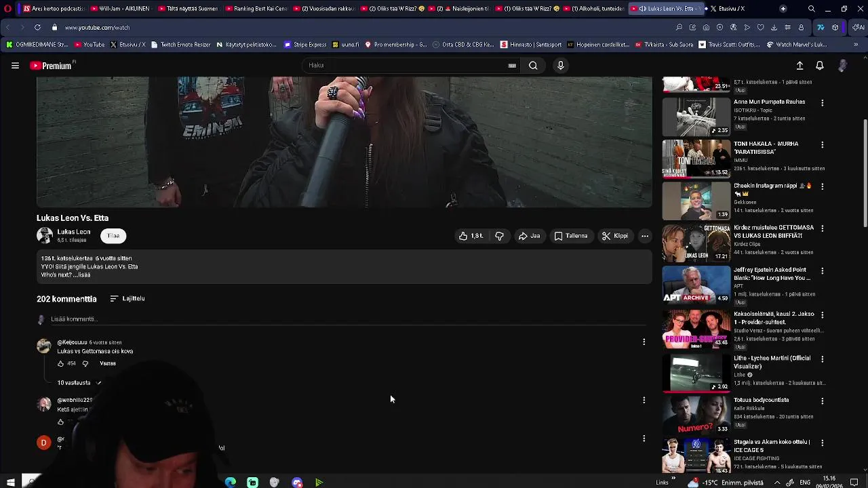Viewport: 868px width, 488px height.
Task: Switch to the Ranking Best Kai Cena tab
Action: click(x=256, y=9)
